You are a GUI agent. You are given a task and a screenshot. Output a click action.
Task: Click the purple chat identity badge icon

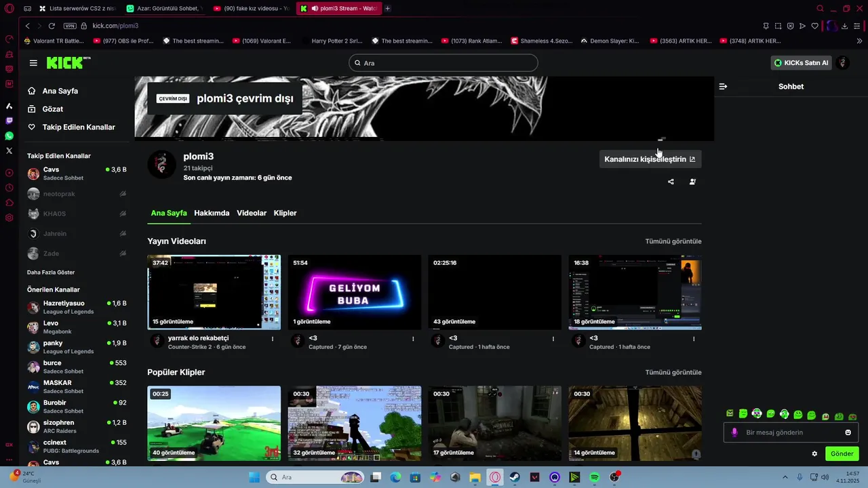734,432
